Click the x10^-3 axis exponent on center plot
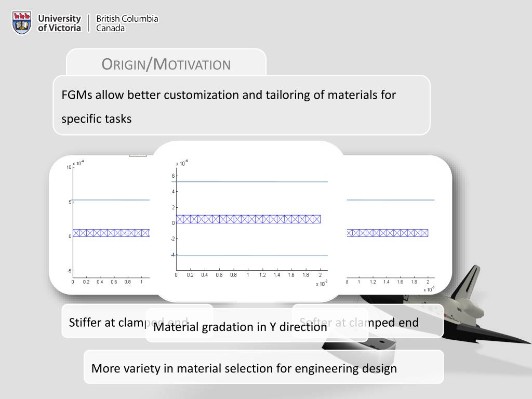The height and width of the screenshot is (399, 532). click(322, 283)
